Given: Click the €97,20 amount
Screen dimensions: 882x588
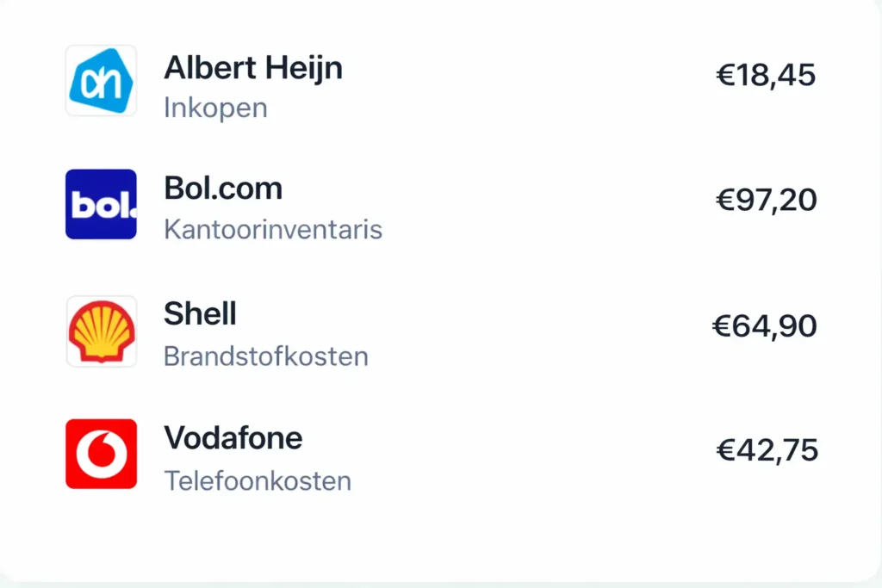Looking at the screenshot, I should [766, 201].
